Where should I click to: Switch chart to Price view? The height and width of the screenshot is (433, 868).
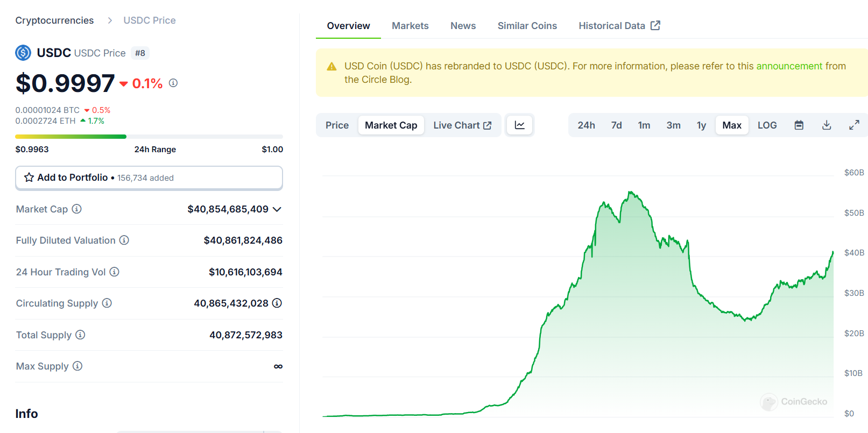pyautogui.click(x=337, y=125)
